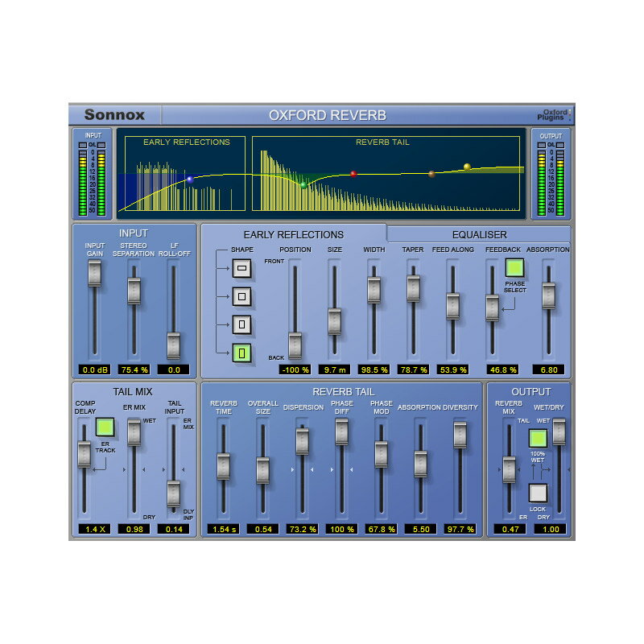
Task: Click the Input Gain slider handle
Action: [x=94, y=274]
